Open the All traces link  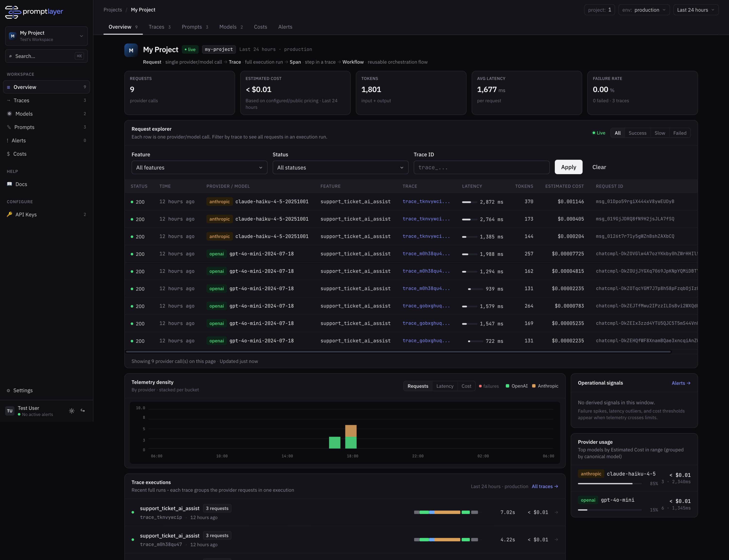(x=545, y=486)
